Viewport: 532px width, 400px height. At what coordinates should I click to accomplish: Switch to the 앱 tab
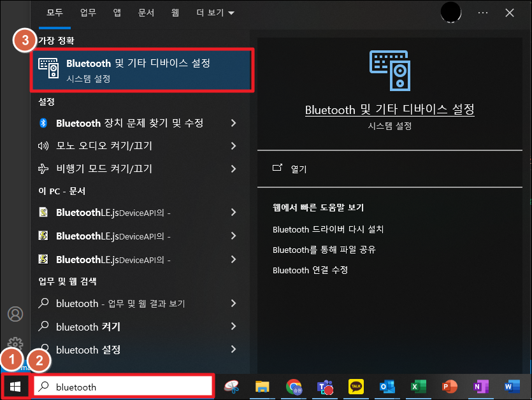click(x=117, y=13)
